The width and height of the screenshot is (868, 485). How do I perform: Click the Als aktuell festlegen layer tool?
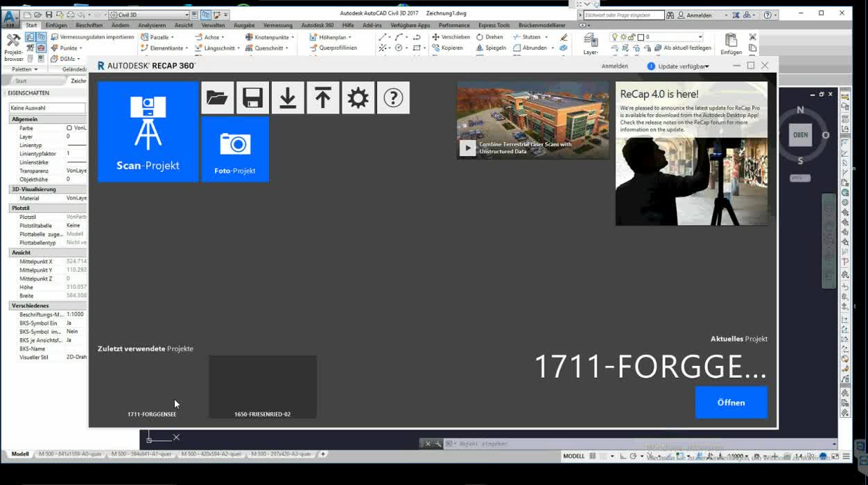[x=683, y=48]
